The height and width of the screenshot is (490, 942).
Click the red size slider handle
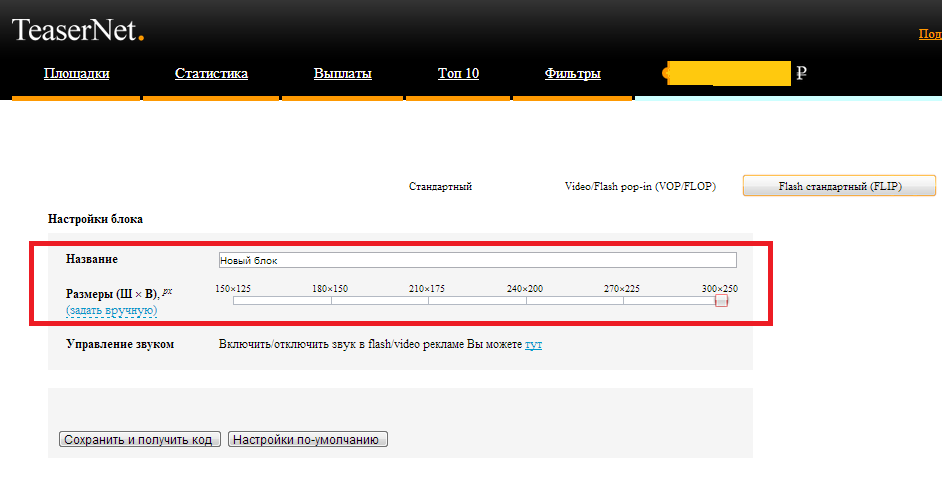721,300
